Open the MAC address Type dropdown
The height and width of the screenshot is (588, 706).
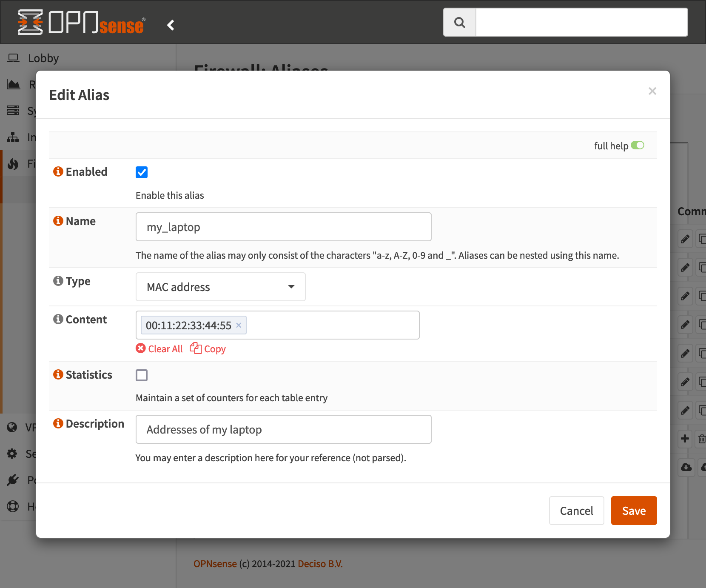(221, 287)
